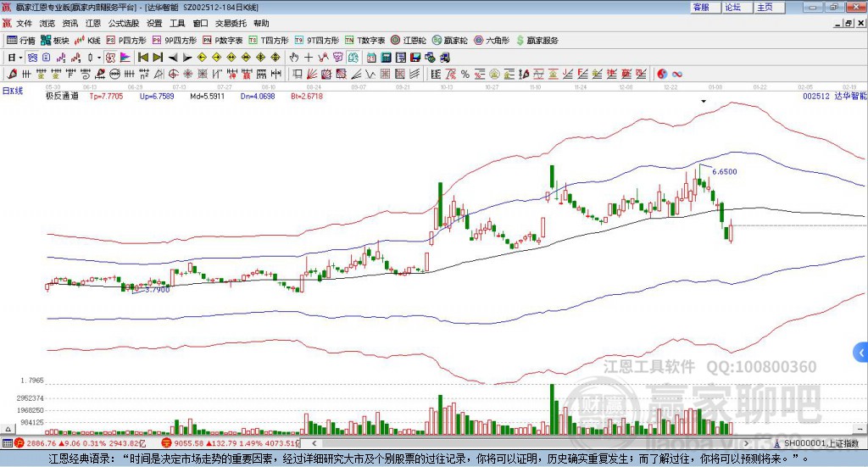Viewport: 868px width, 467px height.
Task: Click the red pencil drawing tool
Action: (x=12, y=74)
